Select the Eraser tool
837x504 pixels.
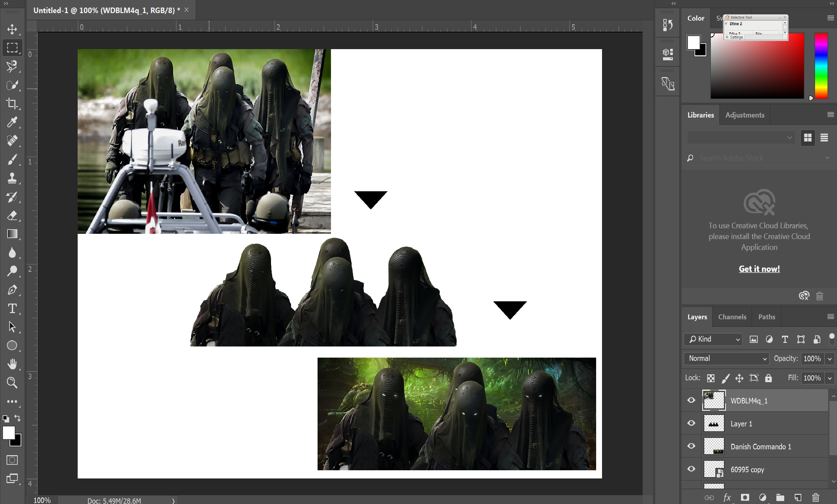point(12,215)
